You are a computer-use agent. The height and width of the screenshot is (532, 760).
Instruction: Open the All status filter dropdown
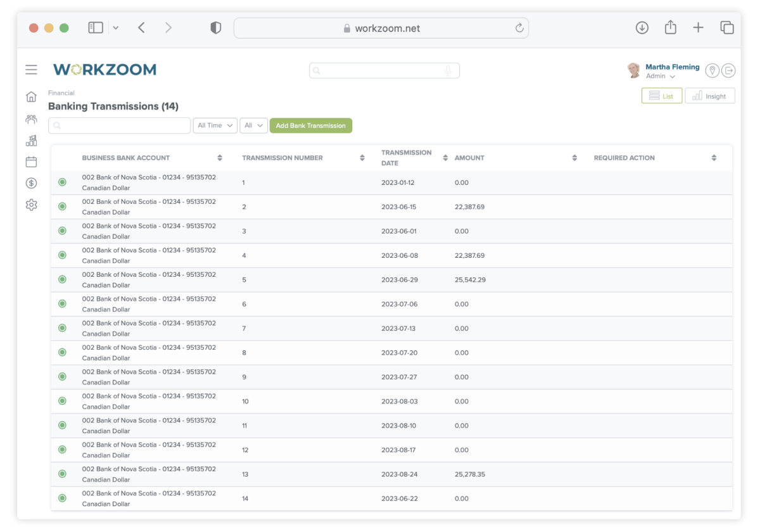[x=253, y=125]
